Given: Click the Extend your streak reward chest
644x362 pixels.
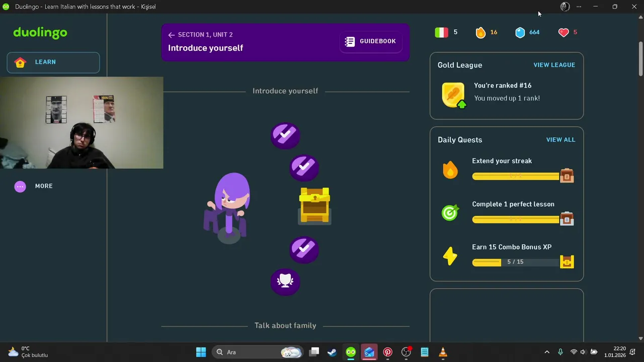Looking at the screenshot, I should 567,175.
